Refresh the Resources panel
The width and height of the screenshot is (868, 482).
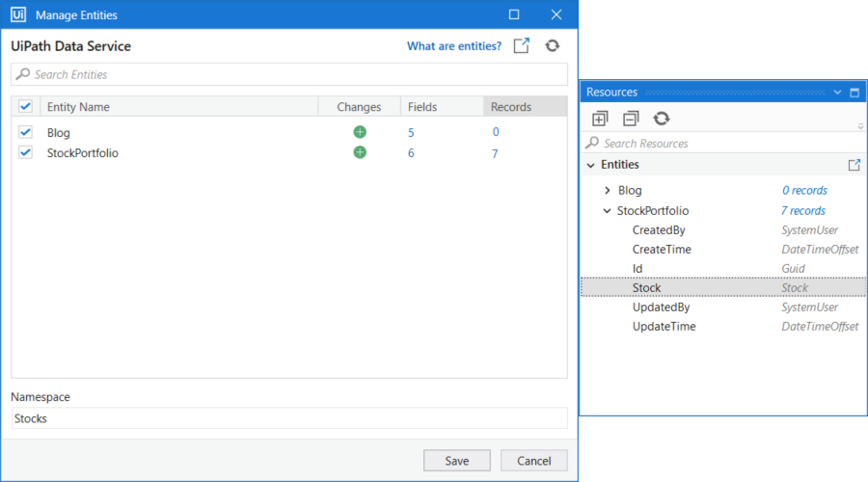coord(662,119)
